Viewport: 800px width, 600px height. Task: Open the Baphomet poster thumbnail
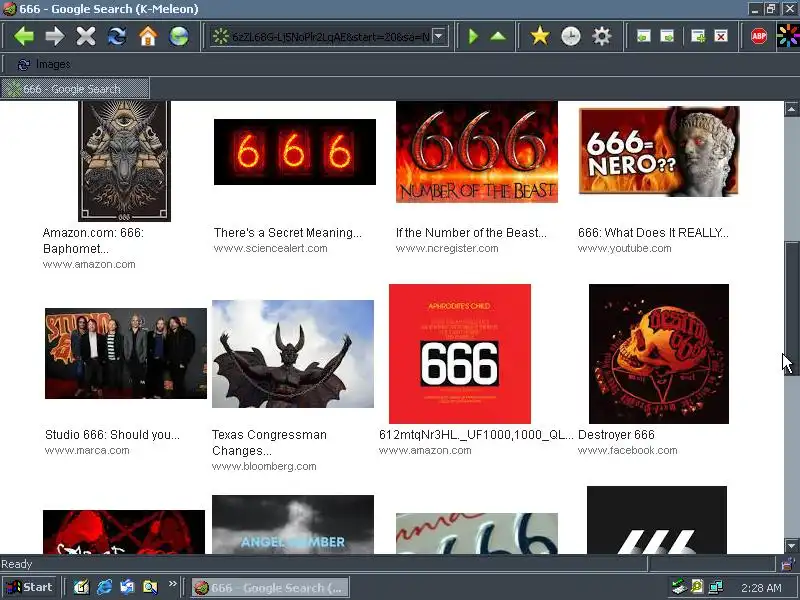124,161
